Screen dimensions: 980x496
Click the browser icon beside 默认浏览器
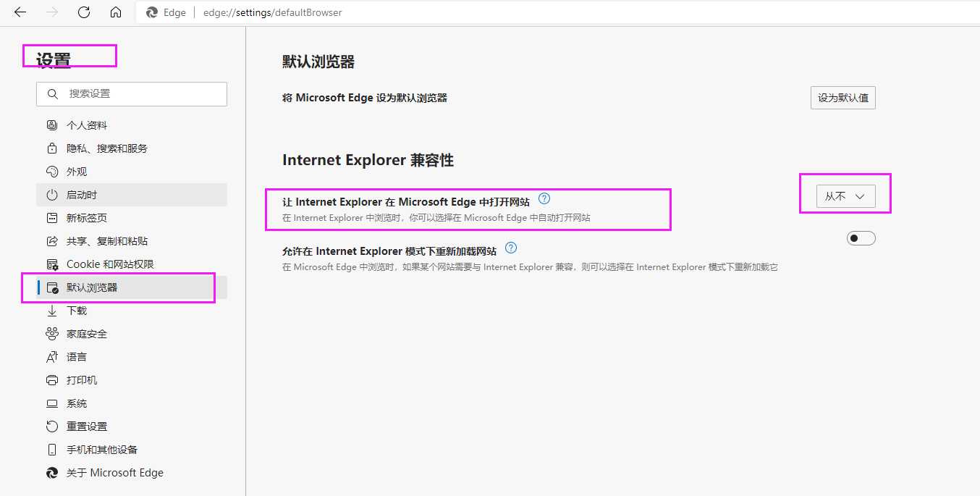(52, 287)
